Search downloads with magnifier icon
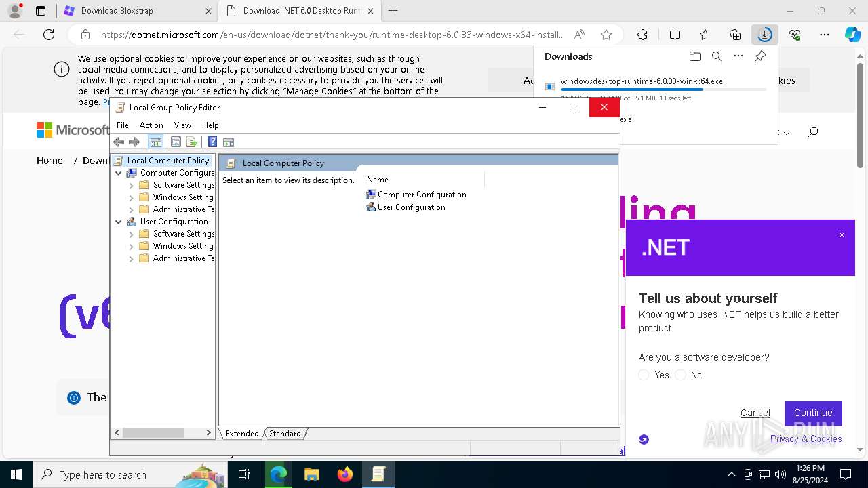Screen dimensions: 868x488 [x=716, y=56]
